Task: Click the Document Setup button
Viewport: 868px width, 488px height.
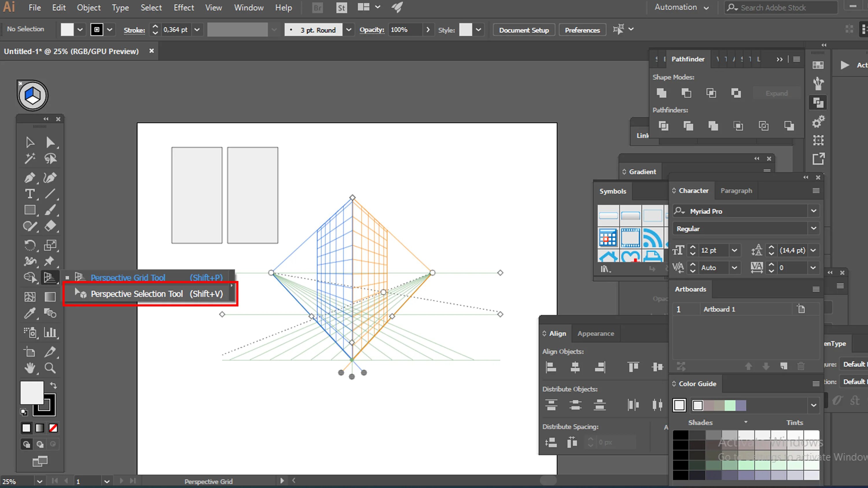Action: [524, 30]
